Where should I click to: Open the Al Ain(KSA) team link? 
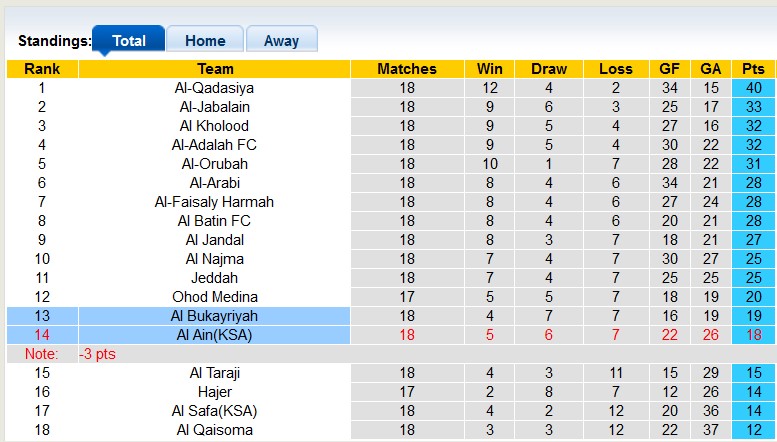(214, 335)
